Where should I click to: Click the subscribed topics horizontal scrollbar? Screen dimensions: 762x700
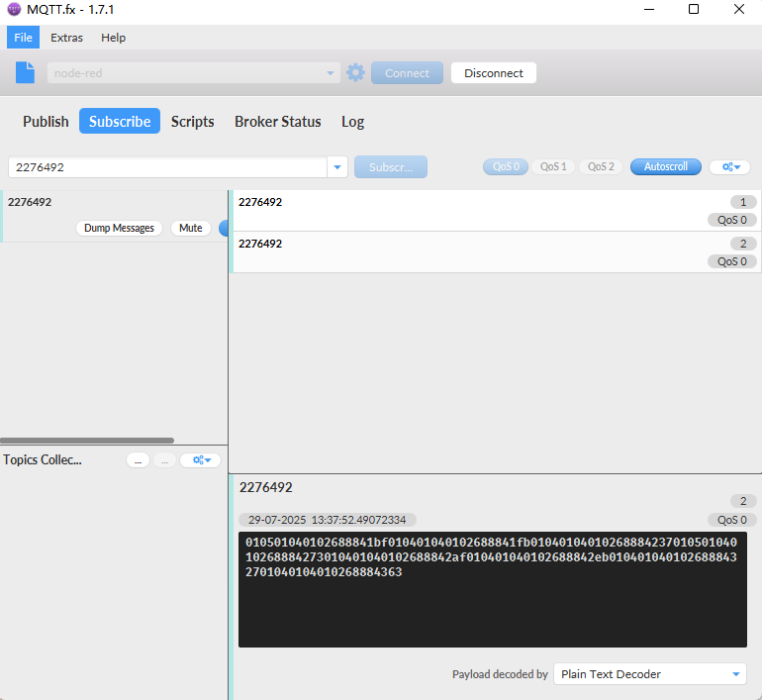point(87,441)
